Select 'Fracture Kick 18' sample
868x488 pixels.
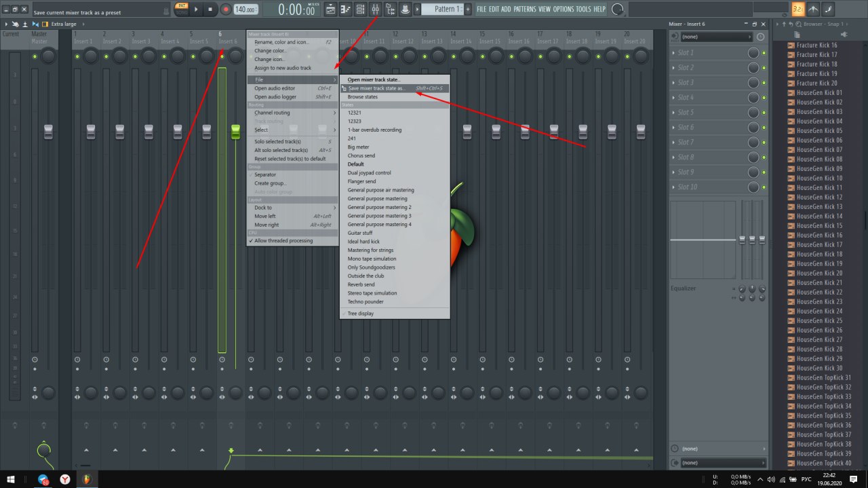click(x=816, y=64)
